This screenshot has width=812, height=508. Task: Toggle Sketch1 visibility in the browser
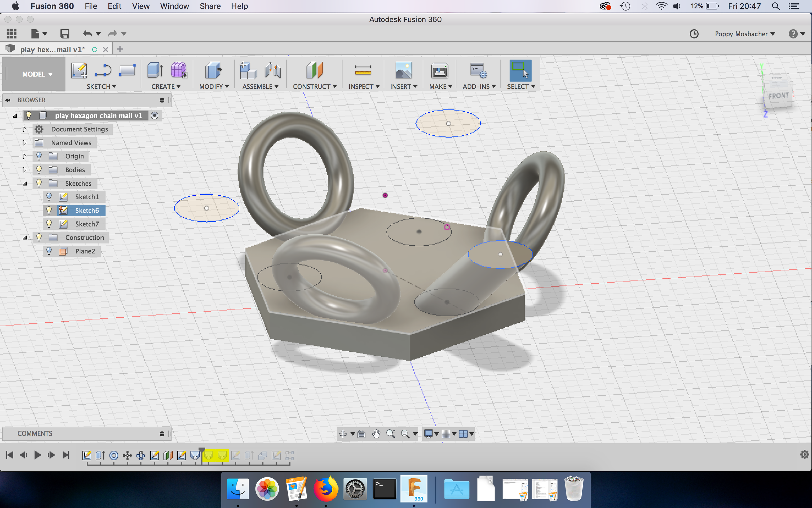[x=50, y=197]
